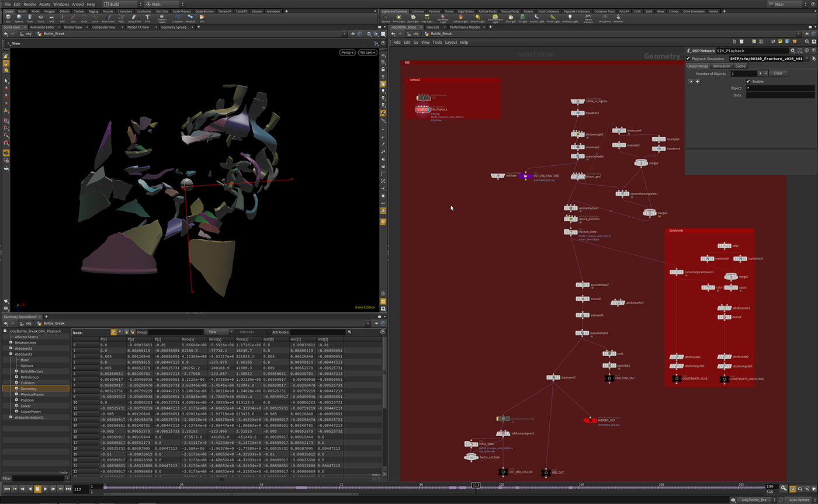The width and height of the screenshot is (818, 504).
Task: Play the timeline in reverse
Action: point(30,489)
